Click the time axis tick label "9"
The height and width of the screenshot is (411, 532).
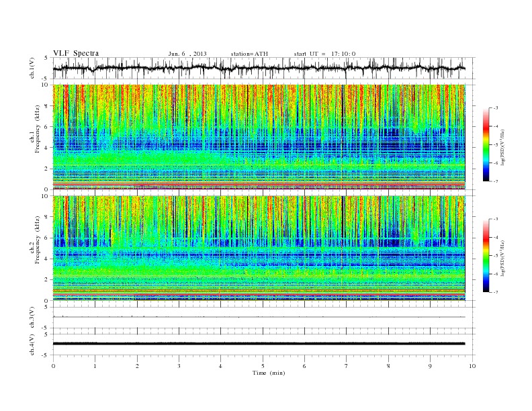430,366
